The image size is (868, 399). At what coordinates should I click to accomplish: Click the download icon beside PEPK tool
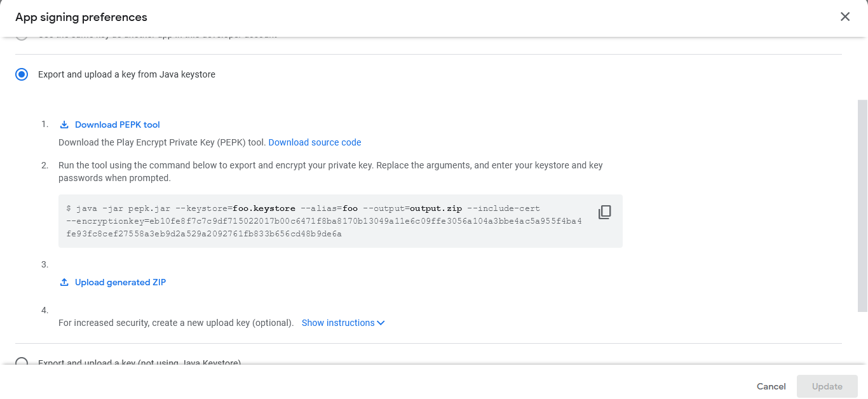(64, 125)
